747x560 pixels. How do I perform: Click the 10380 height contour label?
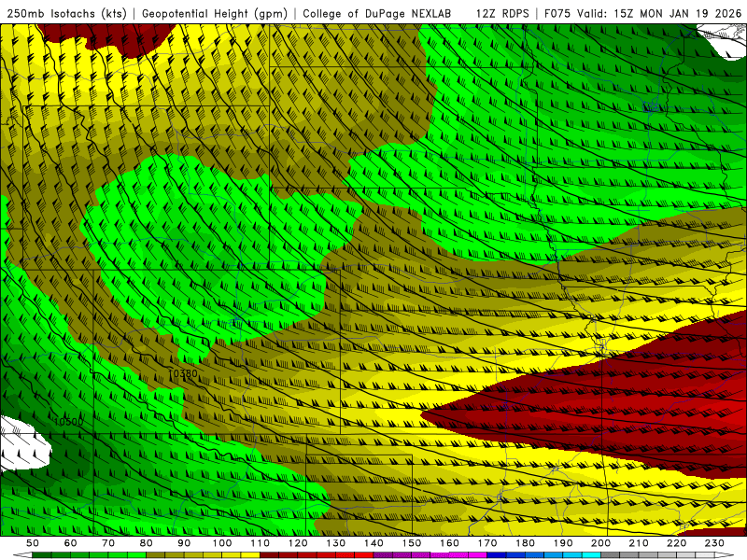[183, 373]
